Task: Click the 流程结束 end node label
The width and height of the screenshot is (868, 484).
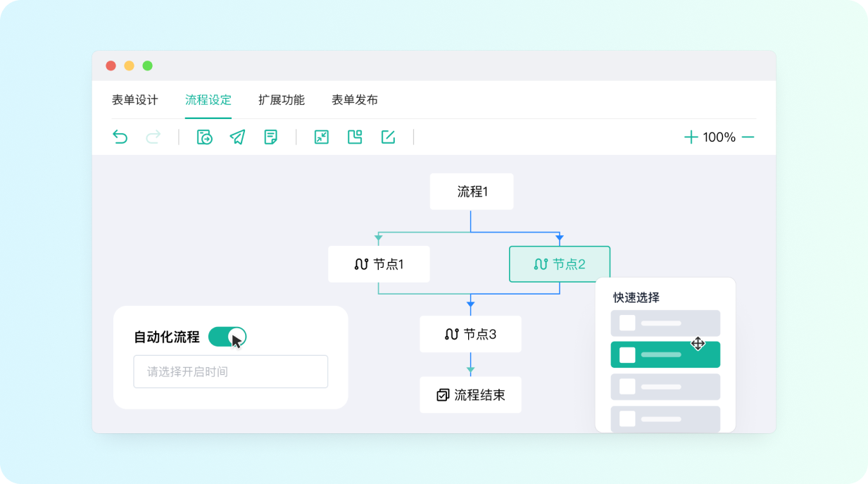Action: [x=480, y=395]
